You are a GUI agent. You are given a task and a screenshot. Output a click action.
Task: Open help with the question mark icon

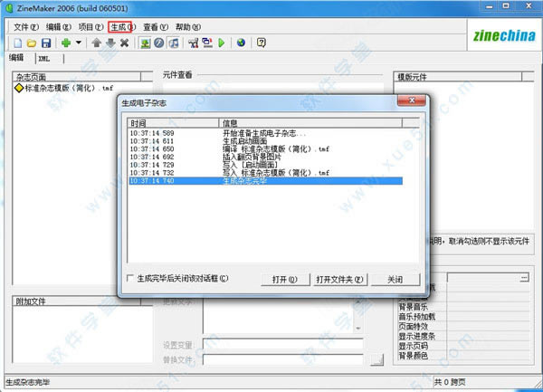point(262,43)
